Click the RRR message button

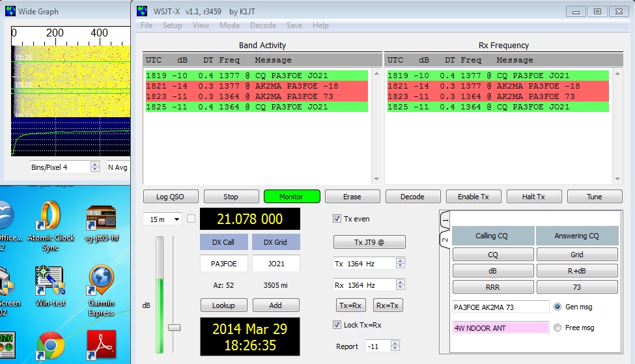click(493, 287)
